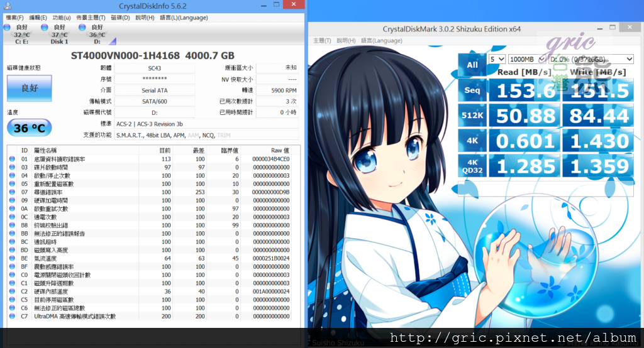This screenshot has height=348, width=644.
Task: Open the D: 0% drive selection dropdown
Action: [591, 59]
